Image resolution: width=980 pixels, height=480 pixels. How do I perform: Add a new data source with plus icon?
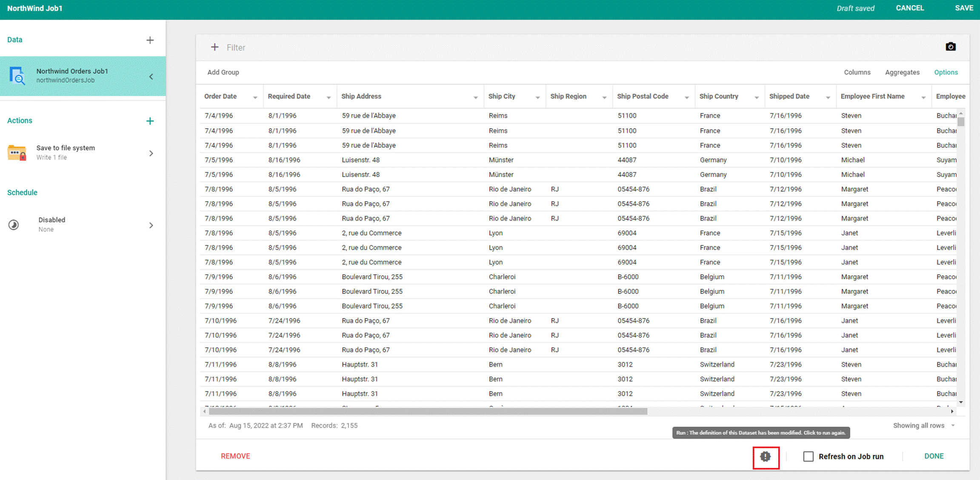coord(150,40)
